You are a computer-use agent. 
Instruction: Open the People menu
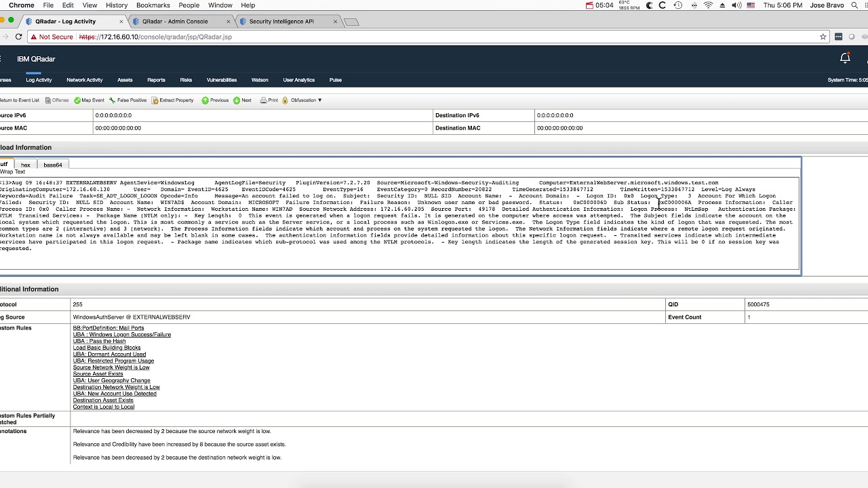(189, 5)
